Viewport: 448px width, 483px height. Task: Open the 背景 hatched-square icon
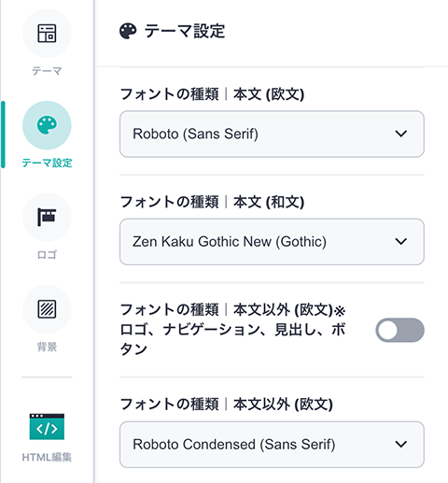47,309
